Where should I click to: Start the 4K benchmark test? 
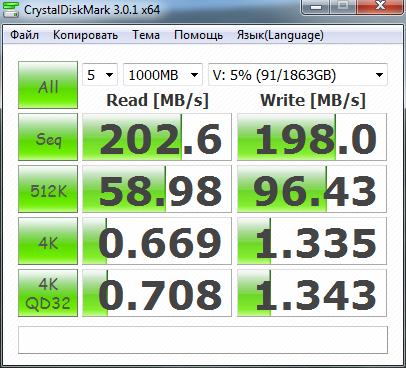pos(48,241)
